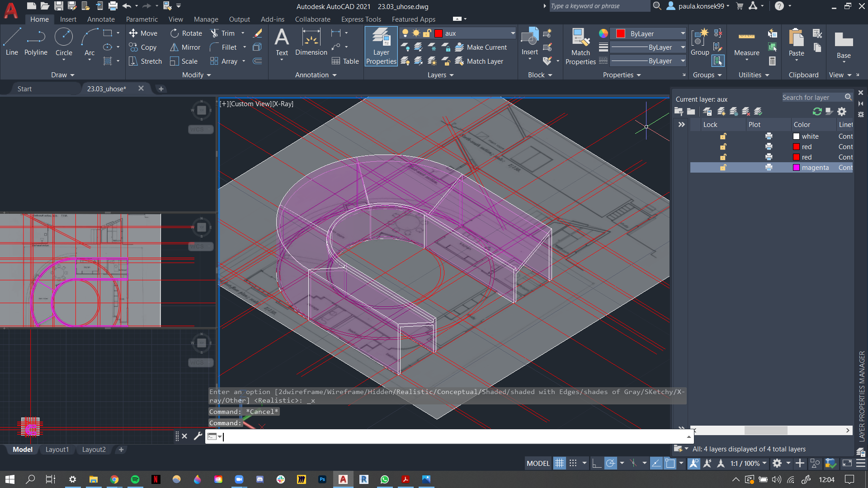Toggle lock for magenta layer
The width and height of the screenshot is (868, 488).
(x=723, y=168)
